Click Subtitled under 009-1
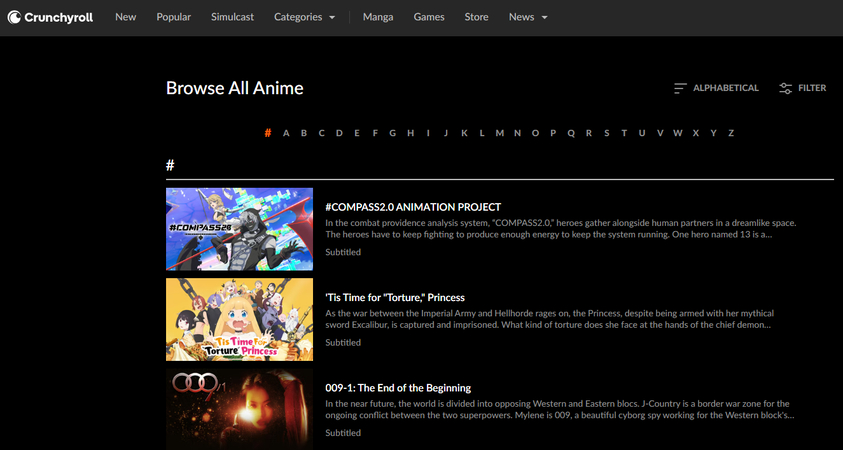843x450 pixels. point(343,433)
